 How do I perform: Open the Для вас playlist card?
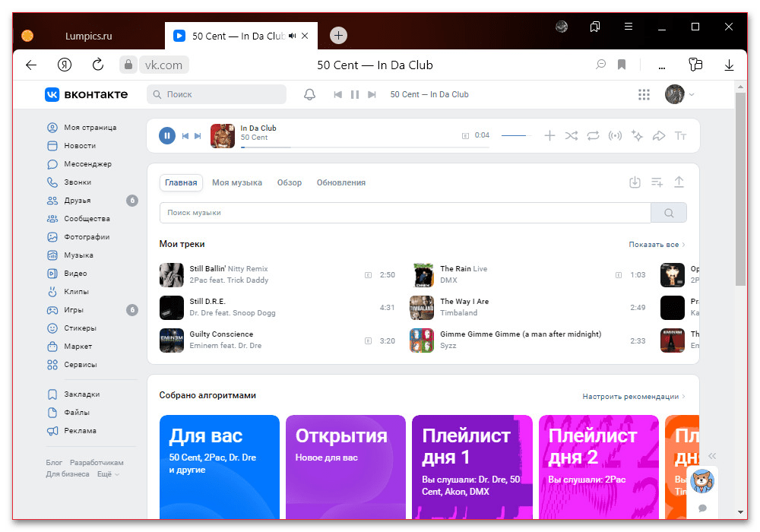tap(220, 467)
